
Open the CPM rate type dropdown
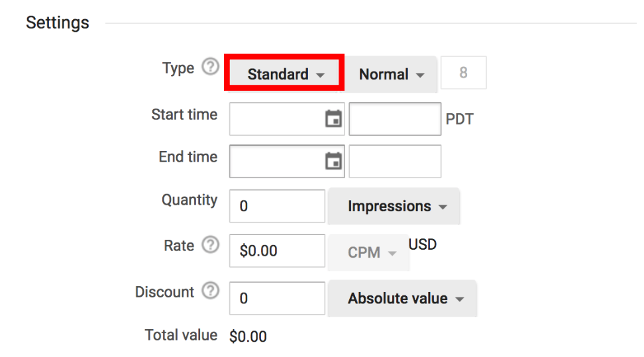(369, 252)
